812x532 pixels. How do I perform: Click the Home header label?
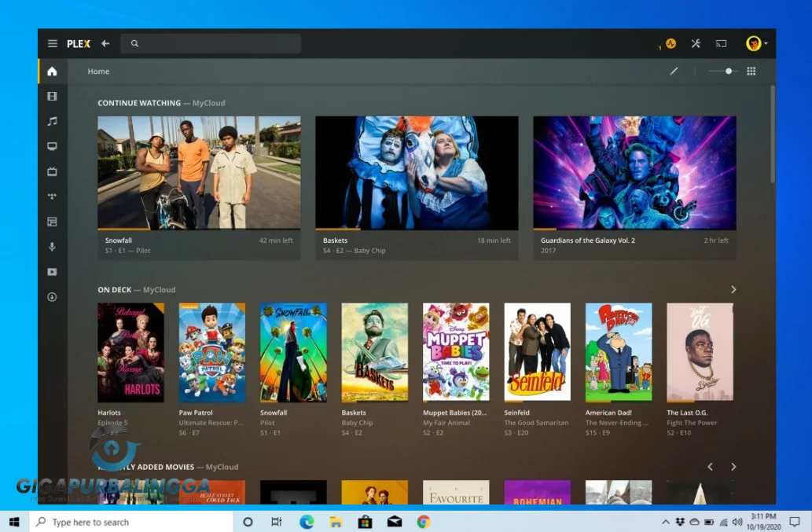tap(98, 72)
